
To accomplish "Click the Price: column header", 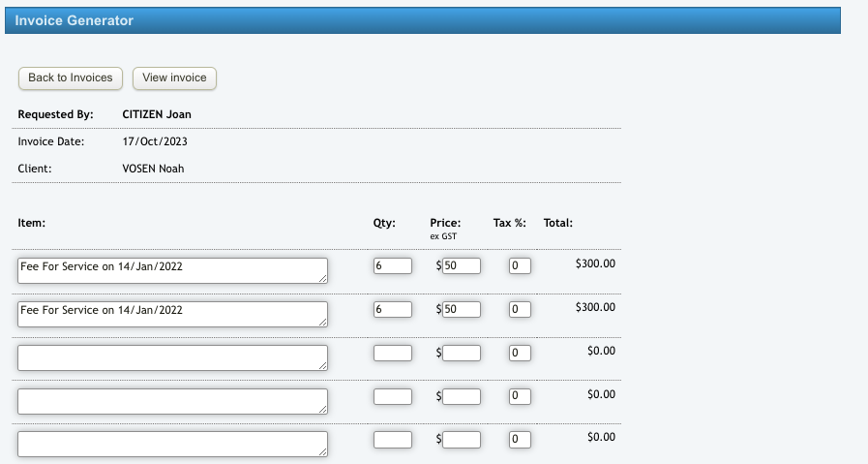I will pyautogui.click(x=445, y=223).
